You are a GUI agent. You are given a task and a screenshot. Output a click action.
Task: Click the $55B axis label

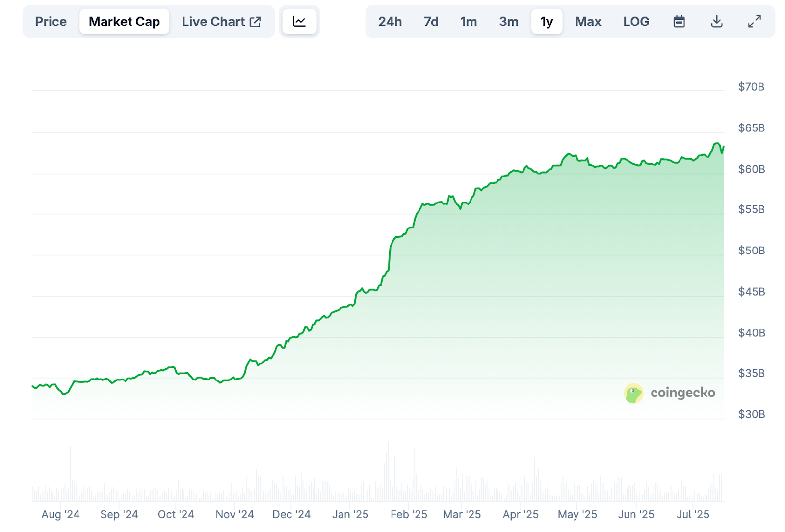751,209
